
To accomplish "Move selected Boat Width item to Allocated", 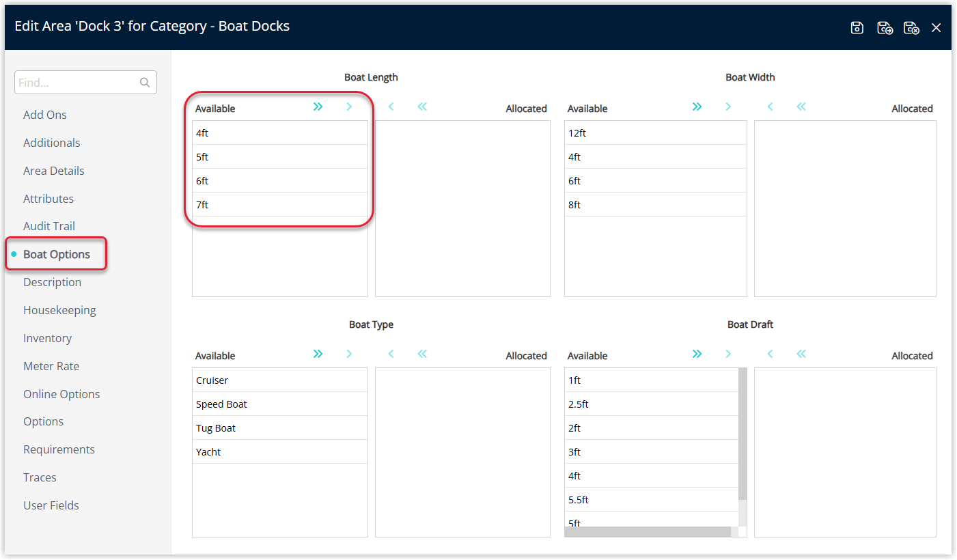I will coord(728,107).
